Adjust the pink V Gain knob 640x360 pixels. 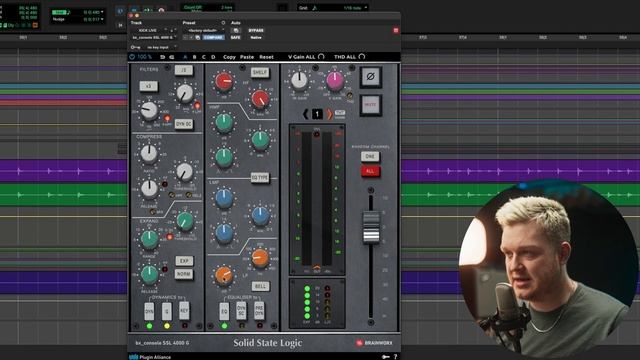335,80
